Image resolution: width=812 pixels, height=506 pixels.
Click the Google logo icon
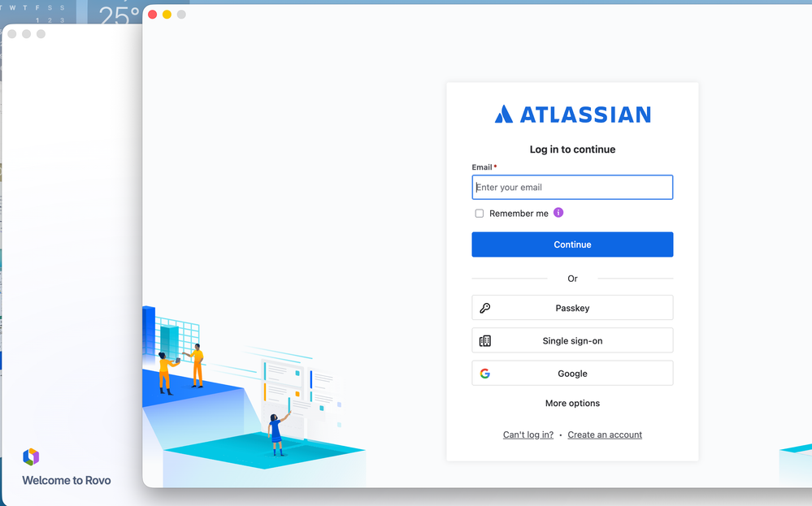[x=484, y=374]
